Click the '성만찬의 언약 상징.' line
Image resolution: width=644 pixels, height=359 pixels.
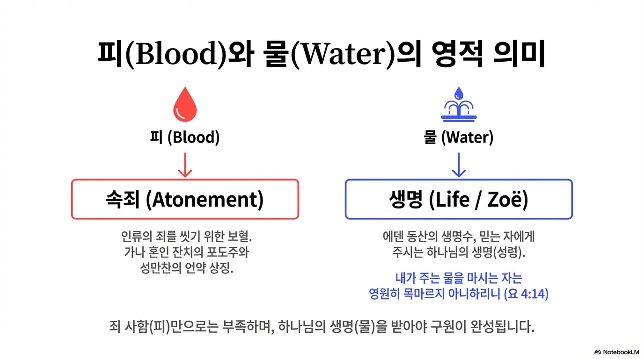[186, 269]
